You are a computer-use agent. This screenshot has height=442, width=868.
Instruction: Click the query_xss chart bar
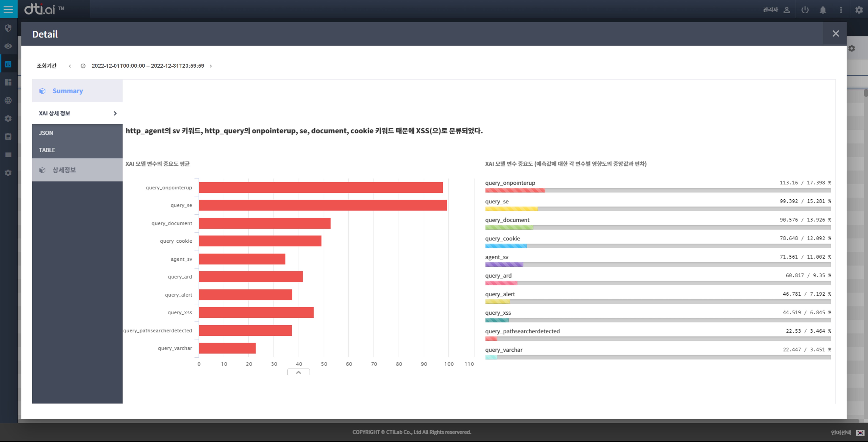tap(256, 313)
